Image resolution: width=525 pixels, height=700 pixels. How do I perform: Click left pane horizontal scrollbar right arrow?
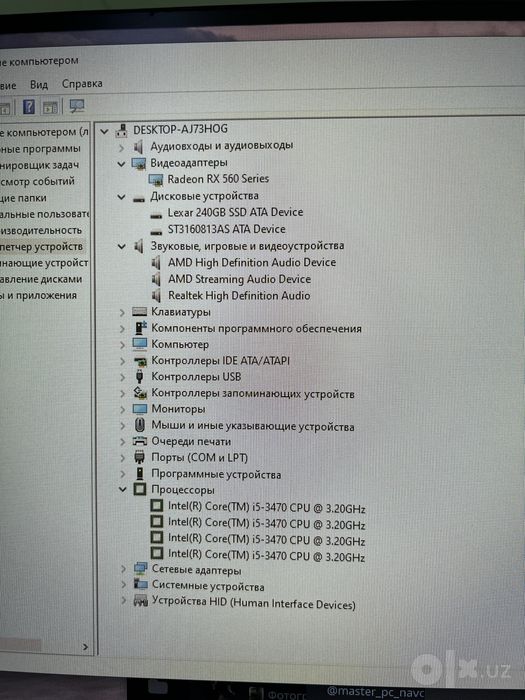(85, 646)
